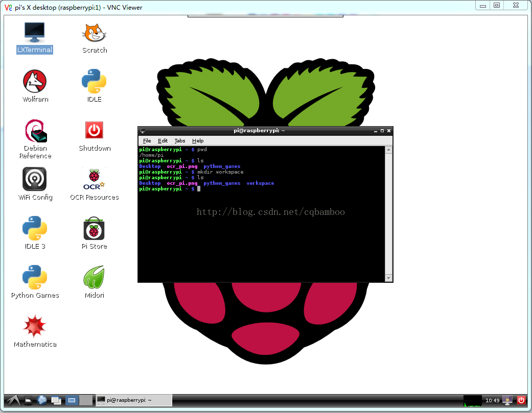The width and height of the screenshot is (532, 413).
Task: Maximize the pi@raspberrypi terminal window
Action: click(382, 131)
